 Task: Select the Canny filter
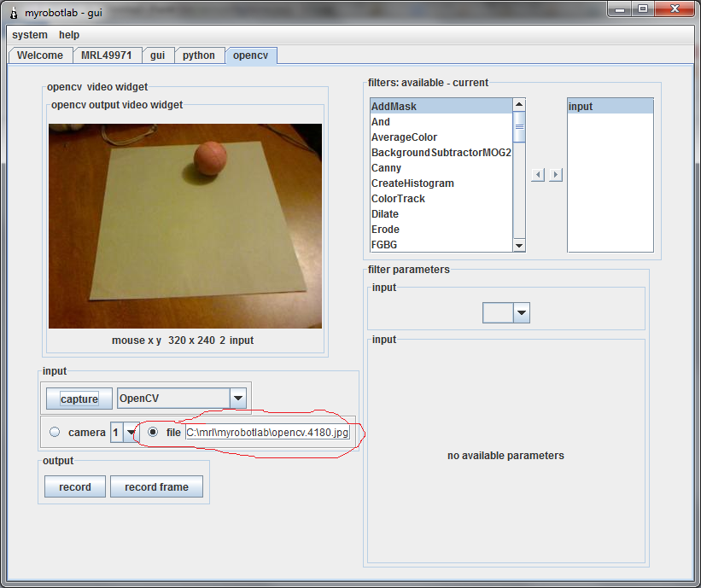[441, 168]
